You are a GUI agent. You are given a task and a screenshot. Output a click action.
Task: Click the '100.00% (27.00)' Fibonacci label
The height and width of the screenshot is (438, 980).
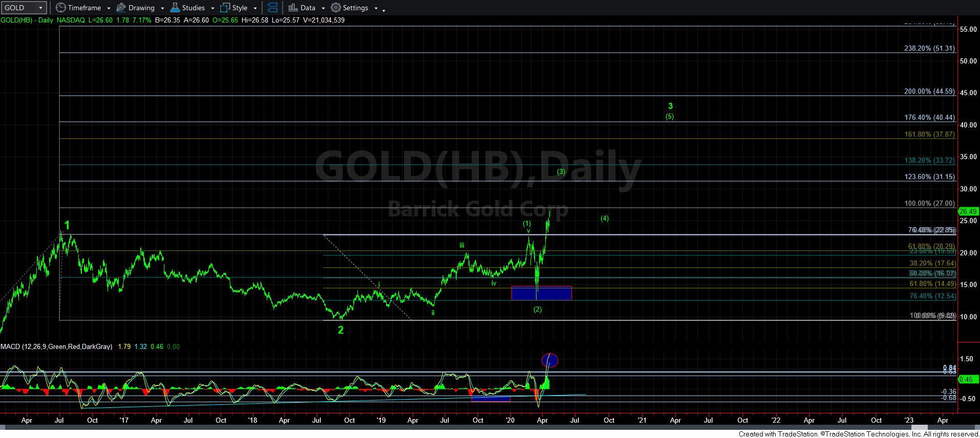click(929, 204)
